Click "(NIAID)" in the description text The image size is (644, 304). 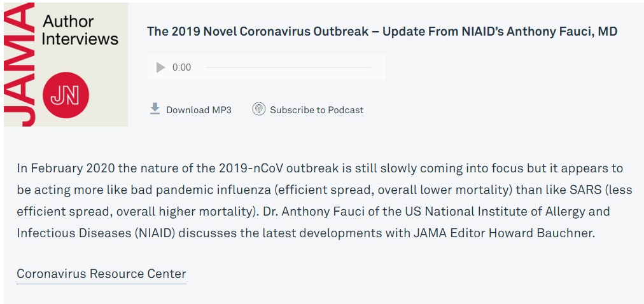tap(156, 233)
